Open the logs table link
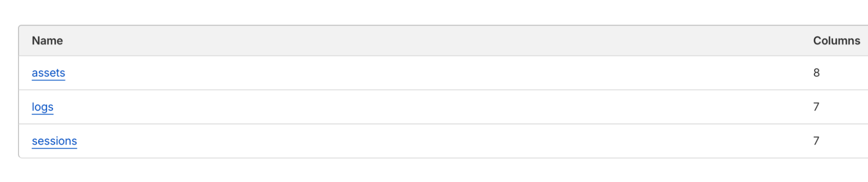This screenshot has height=182, width=868. pos(43,107)
